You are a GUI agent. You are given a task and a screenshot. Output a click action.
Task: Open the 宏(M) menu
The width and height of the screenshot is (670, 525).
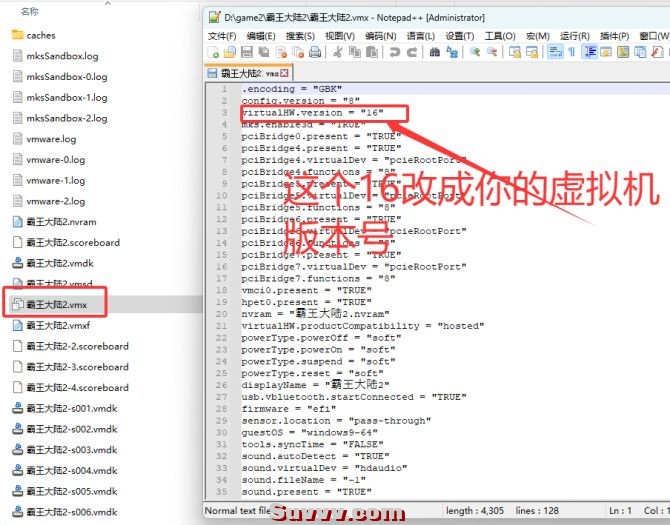[x=538, y=36]
